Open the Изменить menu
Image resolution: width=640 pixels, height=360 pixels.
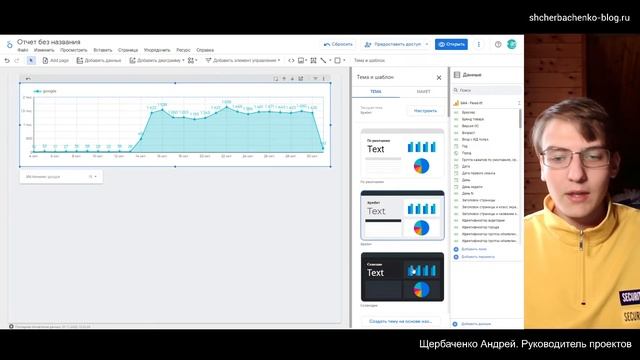(44, 50)
